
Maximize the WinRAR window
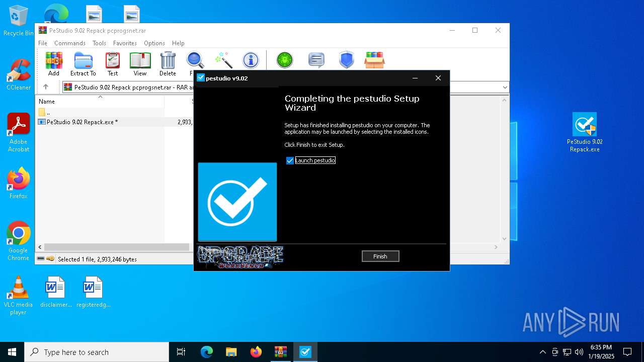[474, 30]
